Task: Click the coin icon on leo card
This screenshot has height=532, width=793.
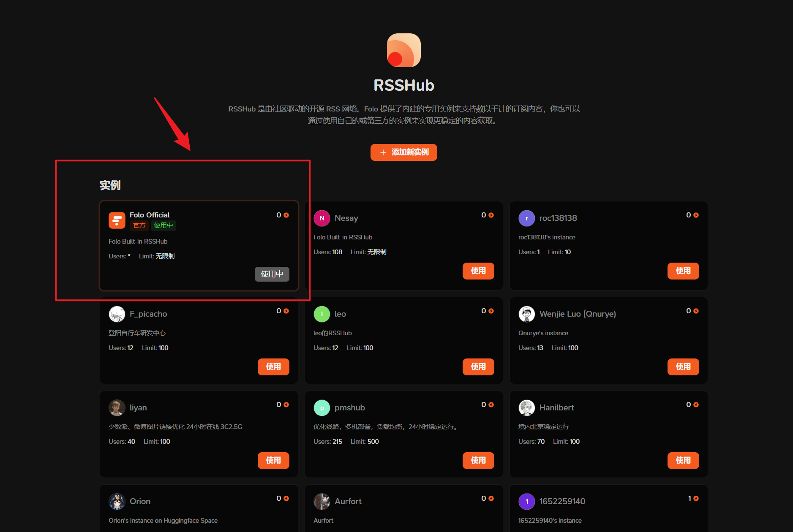Action: pyautogui.click(x=491, y=311)
